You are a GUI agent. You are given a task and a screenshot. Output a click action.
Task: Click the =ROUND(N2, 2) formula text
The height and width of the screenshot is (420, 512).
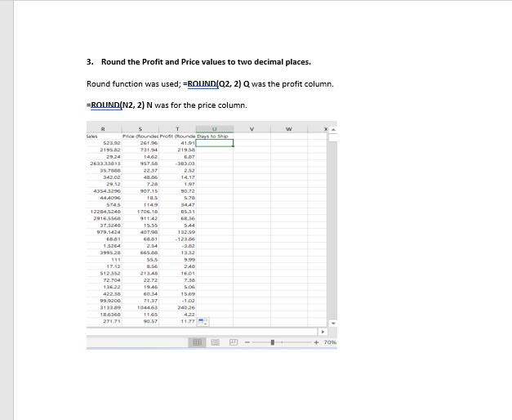click(x=116, y=105)
